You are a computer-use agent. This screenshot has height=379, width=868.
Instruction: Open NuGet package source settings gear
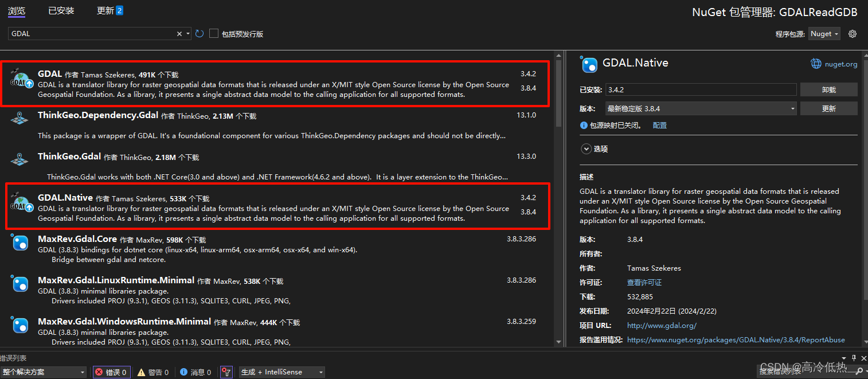[x=852, y=33]
